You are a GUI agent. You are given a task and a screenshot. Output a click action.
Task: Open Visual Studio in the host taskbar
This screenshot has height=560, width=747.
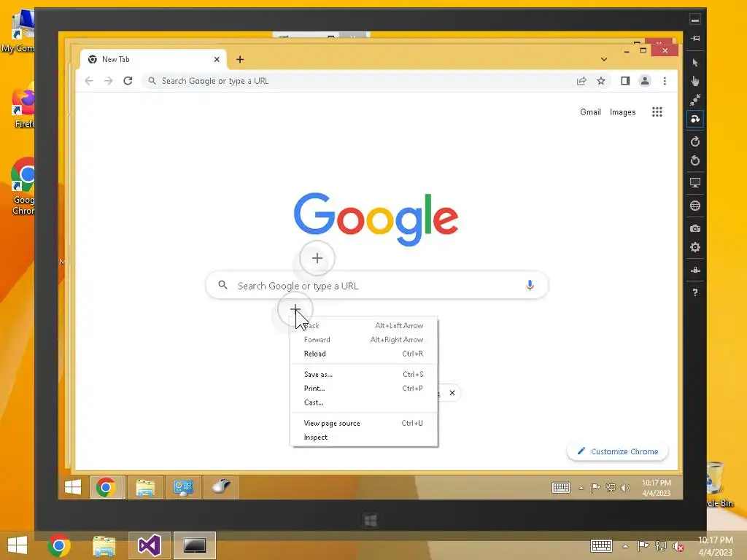tap(149, 545)
